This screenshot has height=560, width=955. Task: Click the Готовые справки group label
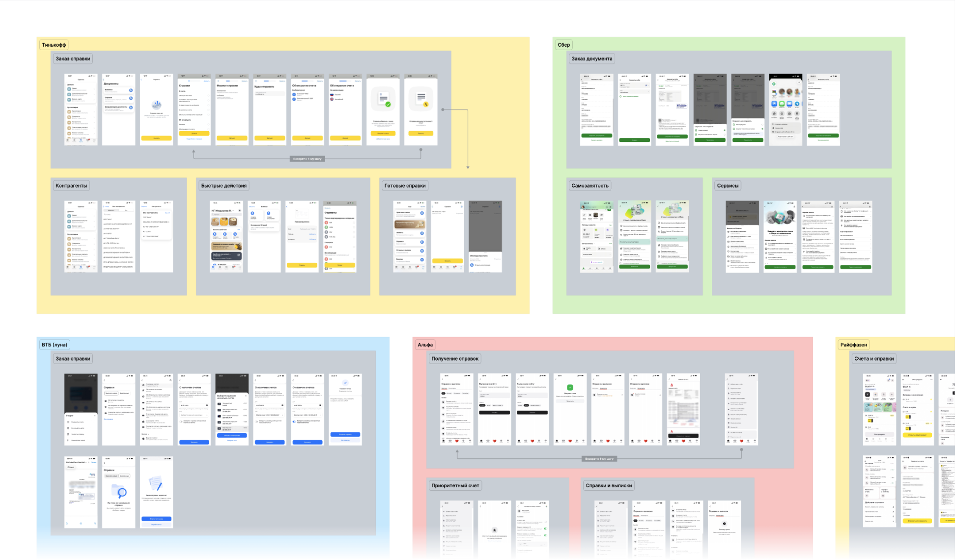click(x=405, y=186)
